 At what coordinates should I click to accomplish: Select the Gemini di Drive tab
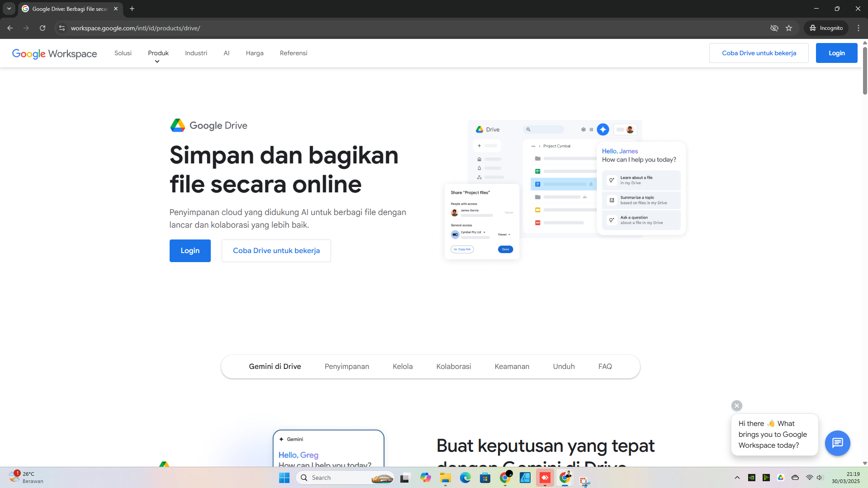click(x=275, y=367)
